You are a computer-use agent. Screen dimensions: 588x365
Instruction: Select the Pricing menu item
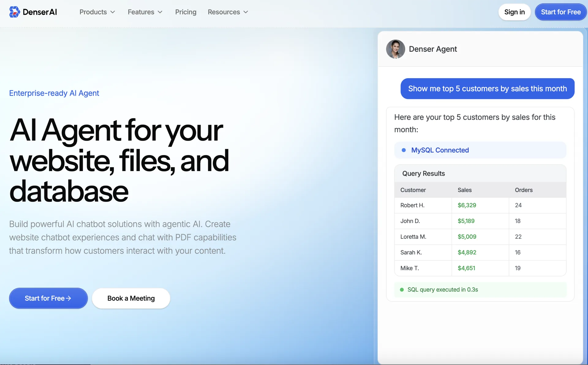[x=186, y=12]
